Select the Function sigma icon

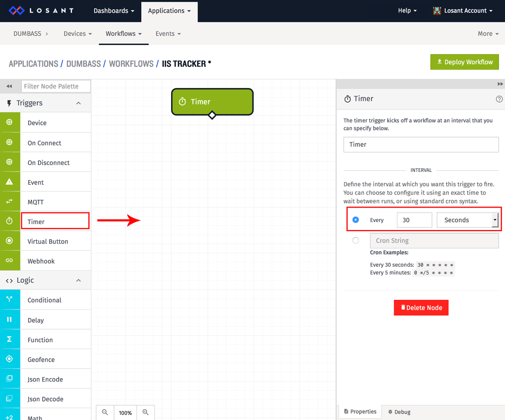tap(10, 339)
